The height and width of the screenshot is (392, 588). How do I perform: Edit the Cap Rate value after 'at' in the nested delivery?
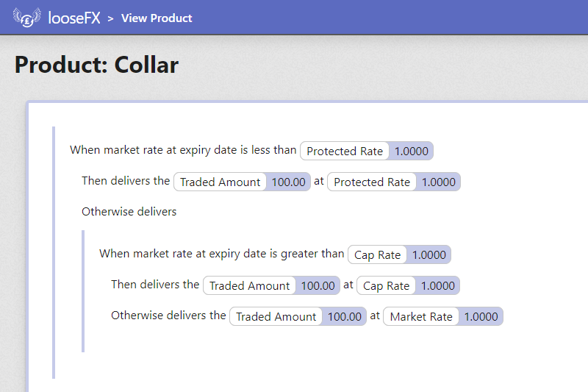tap(437, 285)
